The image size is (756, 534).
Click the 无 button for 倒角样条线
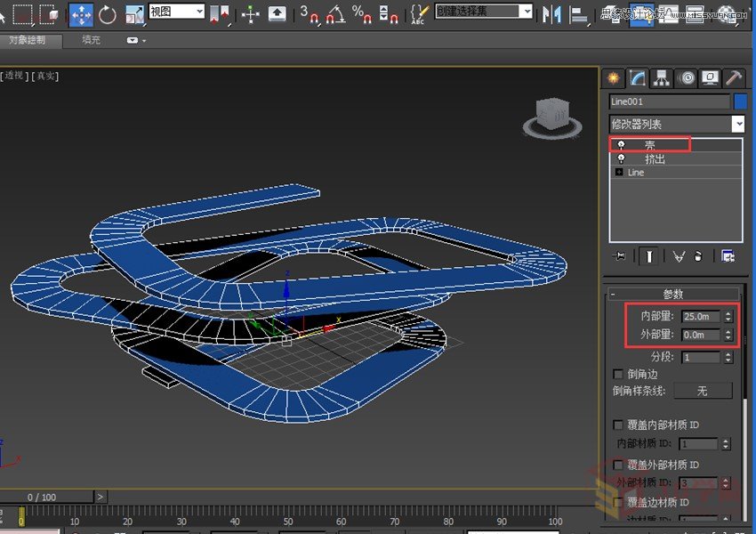[703, 391]
